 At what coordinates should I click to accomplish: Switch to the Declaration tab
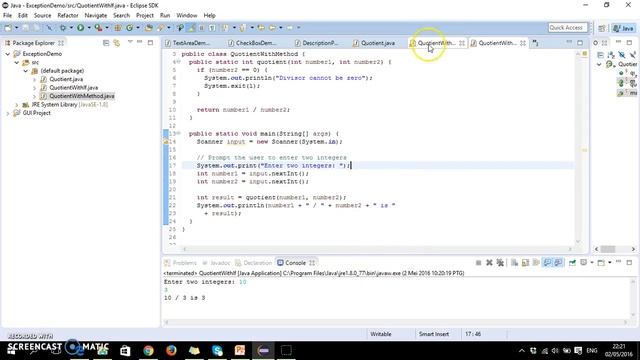click(254, 263)
